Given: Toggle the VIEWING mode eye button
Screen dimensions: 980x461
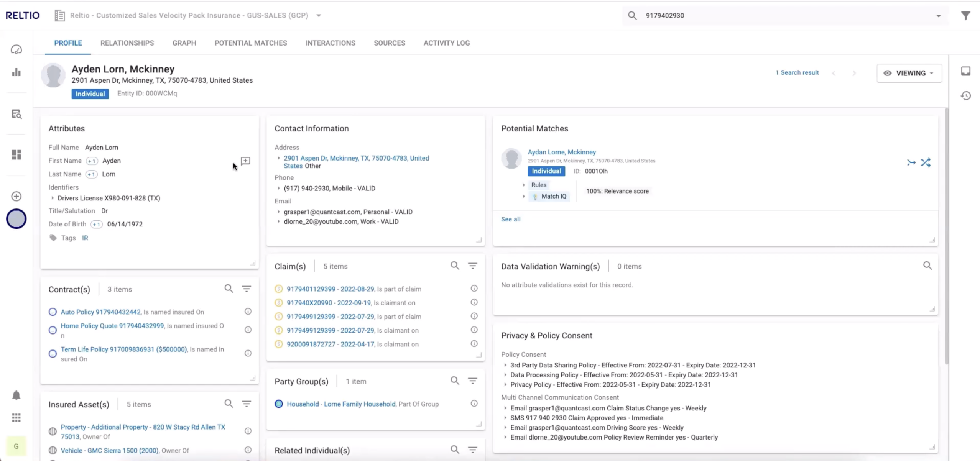Looking at the screenshot, I should 909,73.
